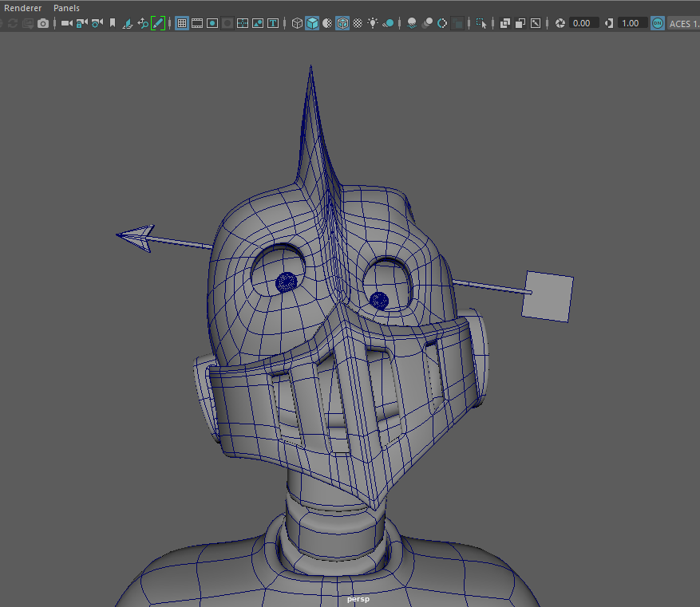Toggle the Field Chart icon
The height and width of the screenshot is (607, 700).
243,23
